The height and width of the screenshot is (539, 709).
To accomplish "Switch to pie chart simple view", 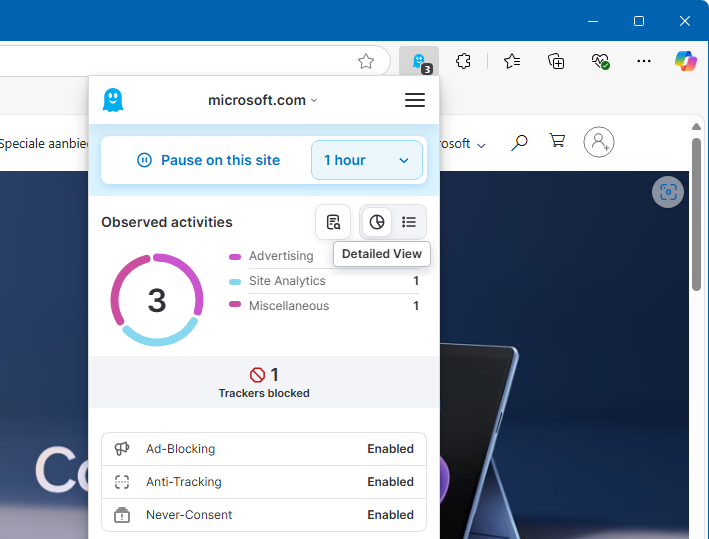I will tap(377, 222).
